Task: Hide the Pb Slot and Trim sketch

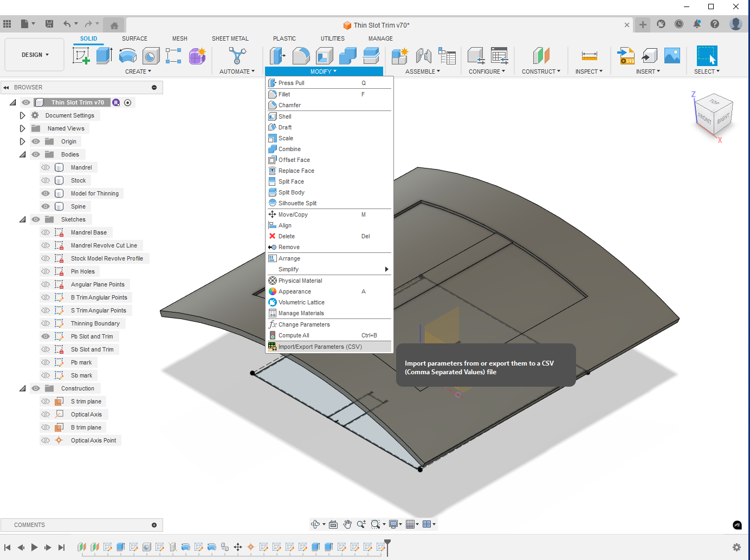Action: point(46,336)
